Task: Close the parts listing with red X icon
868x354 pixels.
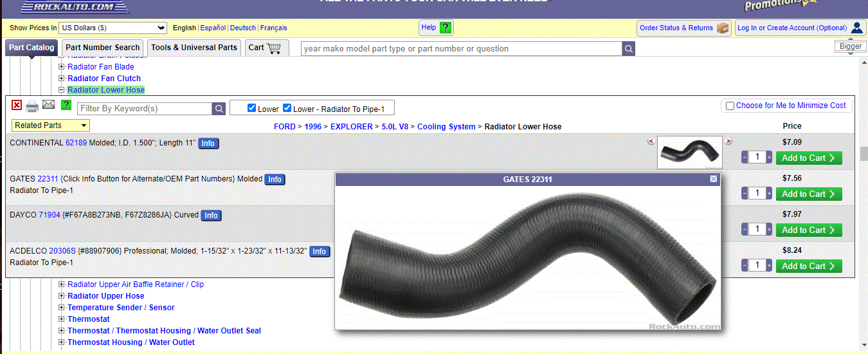Action: [17, 106]
